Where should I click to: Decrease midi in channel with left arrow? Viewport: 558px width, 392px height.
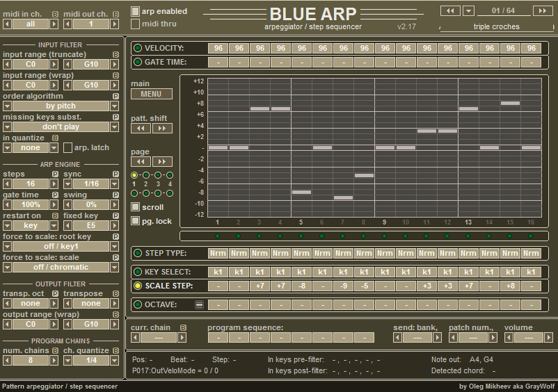[x=7, y=24]
